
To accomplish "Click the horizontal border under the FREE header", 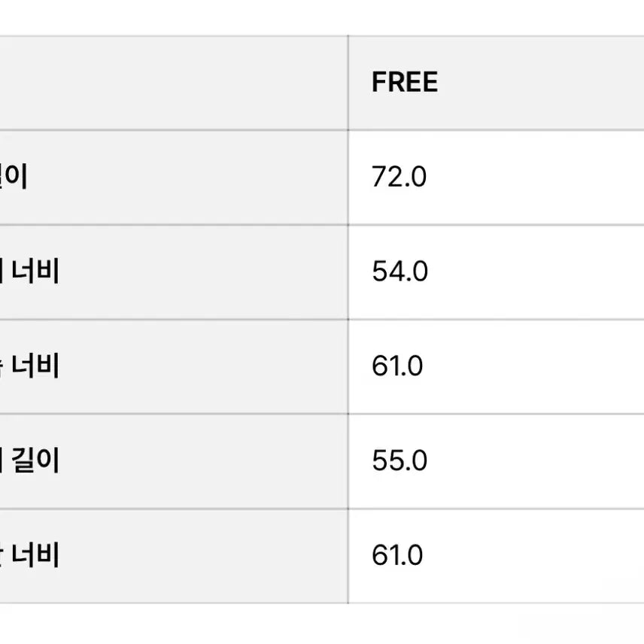I will (x=495, y=129).
